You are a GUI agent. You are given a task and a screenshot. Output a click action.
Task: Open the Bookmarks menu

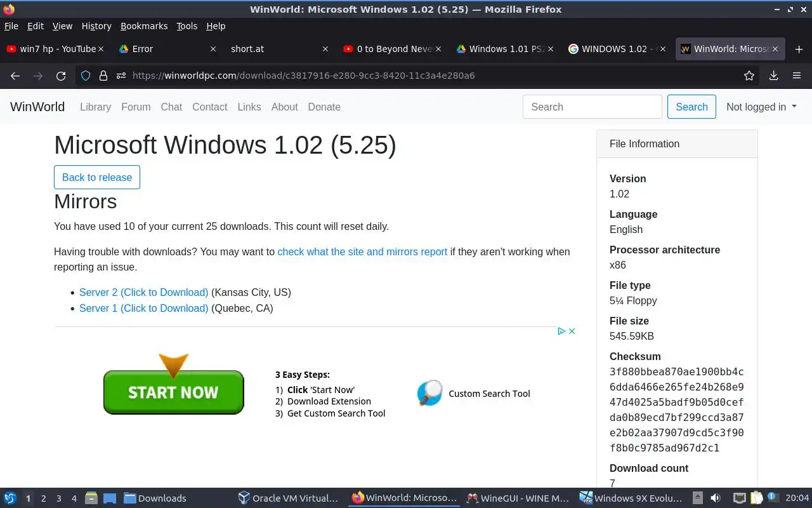point(144,26)
